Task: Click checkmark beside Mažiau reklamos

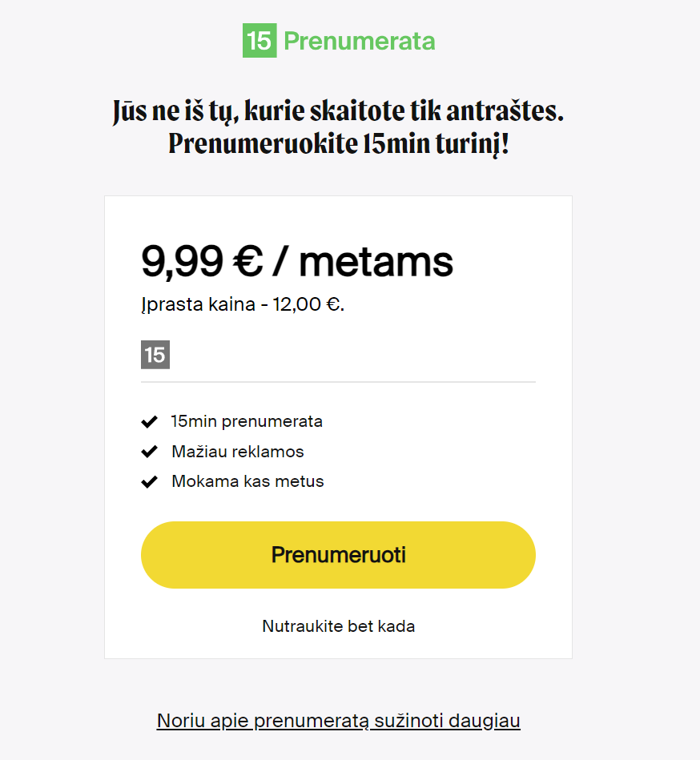Action: pyautogui.click(x=149, y=452)
